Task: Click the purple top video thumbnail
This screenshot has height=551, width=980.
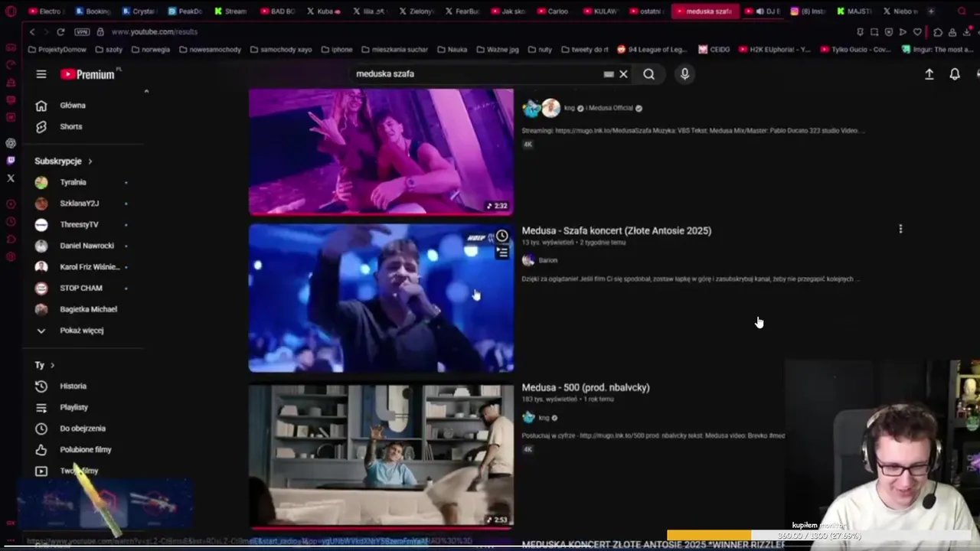Action: (381, 152)
